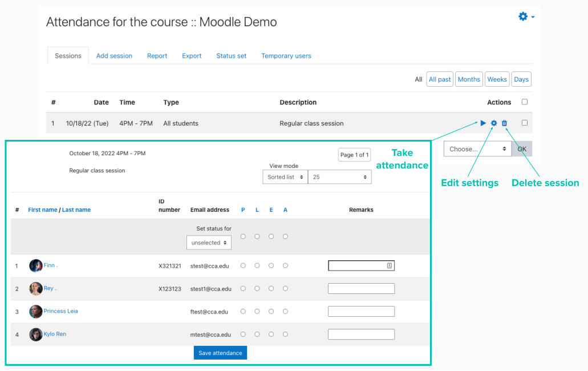
Task: Open the Choose... bulk action dropdown
Action: tap(477, 149)
